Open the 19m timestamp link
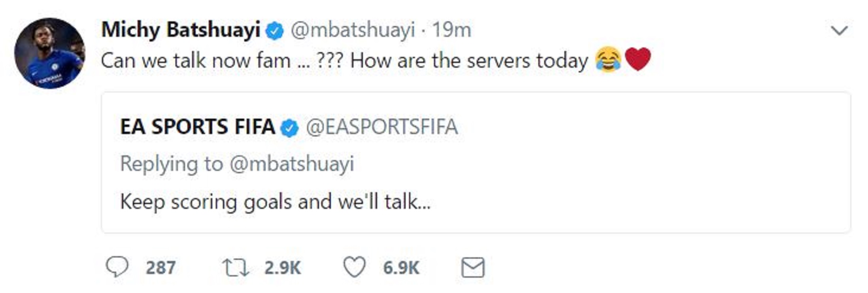868x293 pixels. pyautogui.click(x=451, y=30)
